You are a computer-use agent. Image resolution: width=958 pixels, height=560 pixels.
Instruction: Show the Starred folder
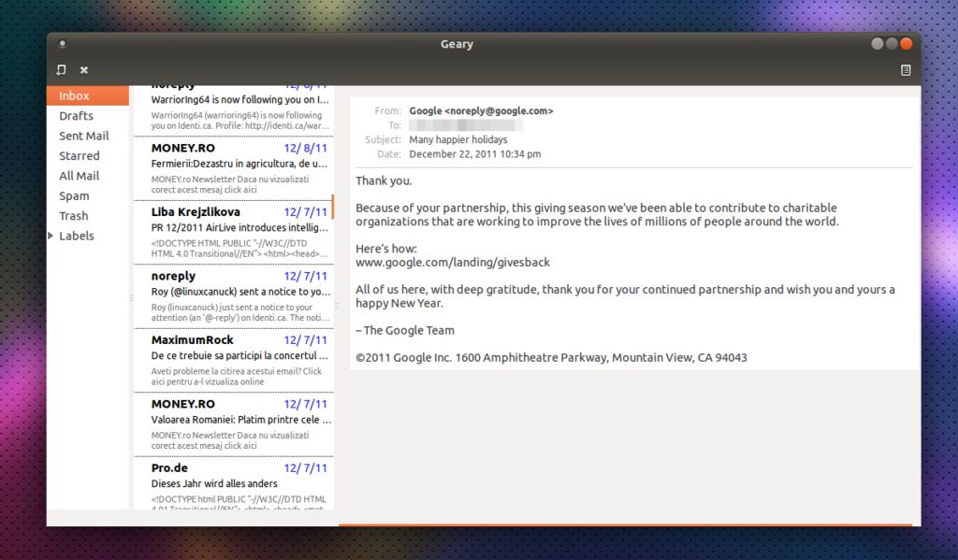click(x=88, y=156)
